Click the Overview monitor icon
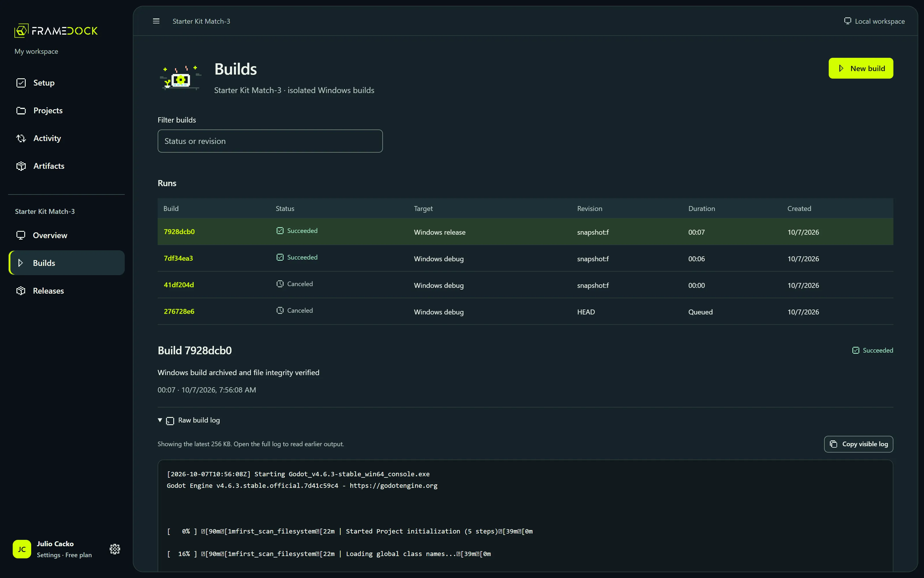Image resolution: width=924 pixels, height=578 pixels. (21, 235)
